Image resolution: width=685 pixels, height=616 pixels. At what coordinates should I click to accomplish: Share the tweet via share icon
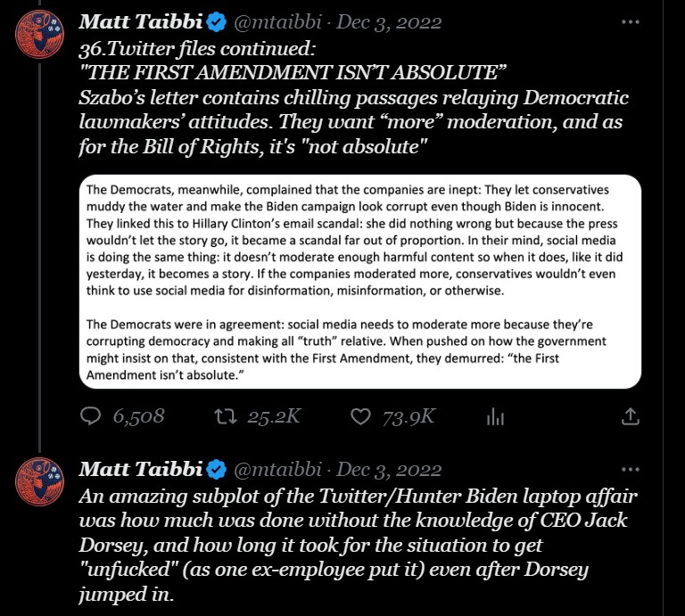630,416
